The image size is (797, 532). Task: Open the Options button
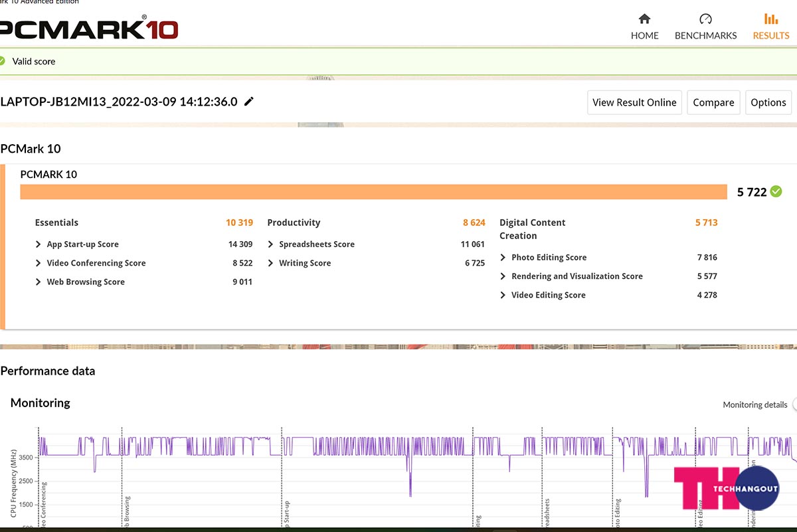coord(768,102)
